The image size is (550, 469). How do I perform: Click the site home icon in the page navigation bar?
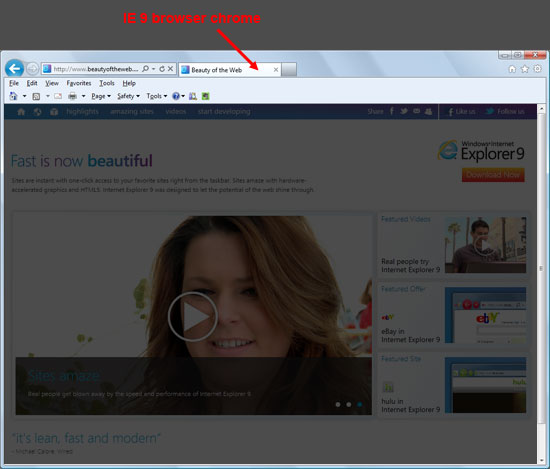21,112
